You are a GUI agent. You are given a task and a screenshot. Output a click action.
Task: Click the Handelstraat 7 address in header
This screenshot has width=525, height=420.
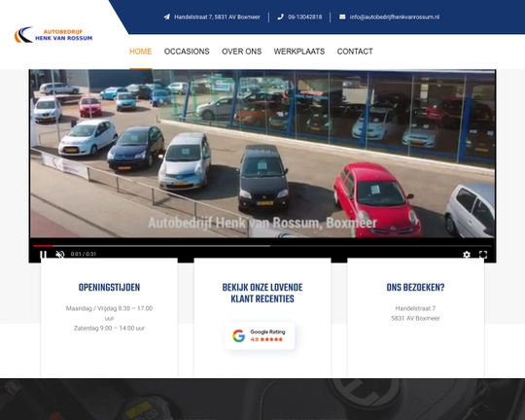[x=217, y=17]
